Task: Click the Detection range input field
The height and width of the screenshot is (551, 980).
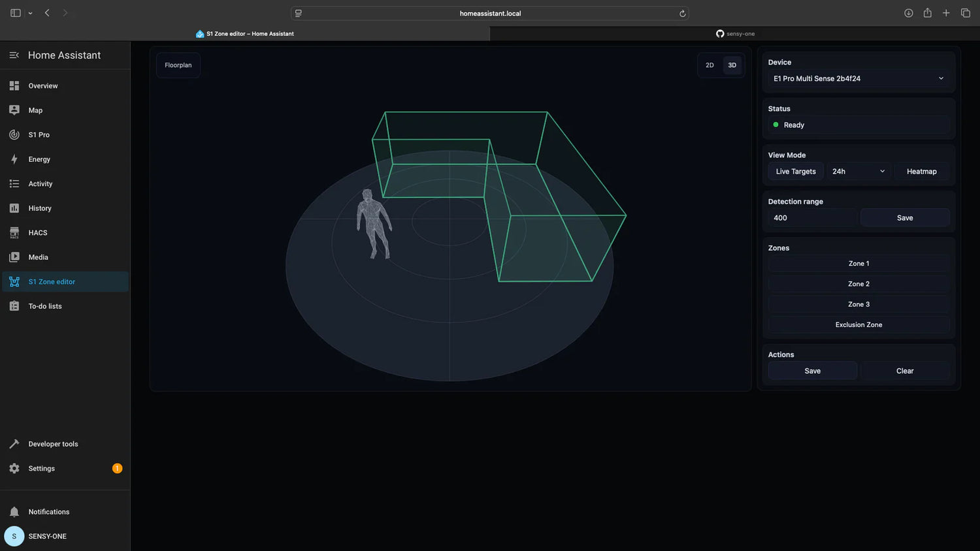Action: (812, 218)
